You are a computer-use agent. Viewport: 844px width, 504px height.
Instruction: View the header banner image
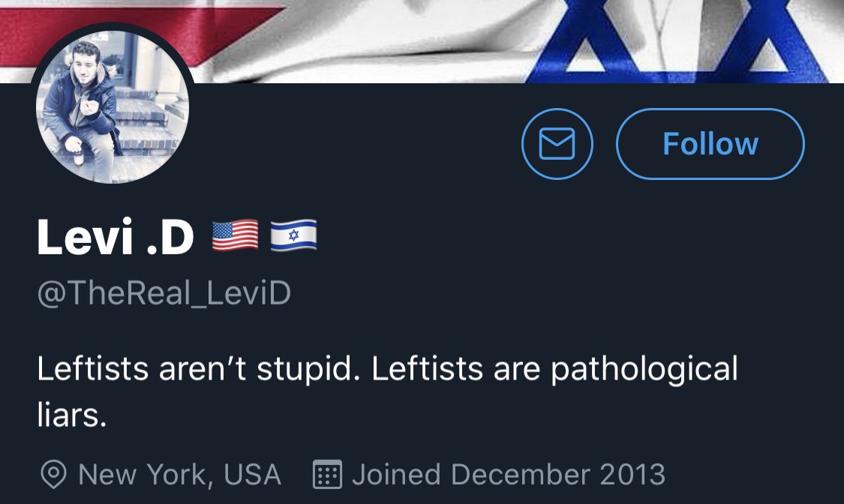[422, 41]
